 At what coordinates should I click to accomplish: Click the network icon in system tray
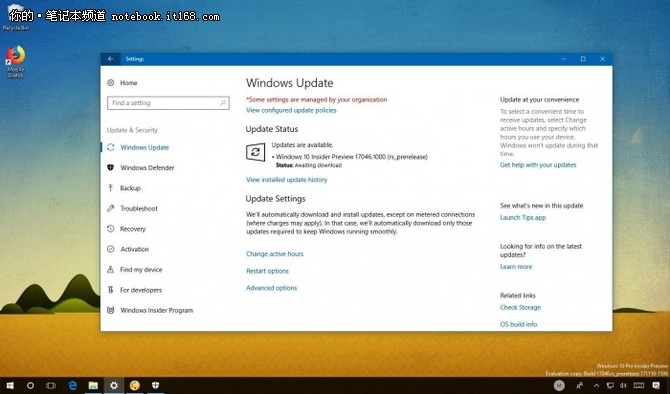(611, 386)
